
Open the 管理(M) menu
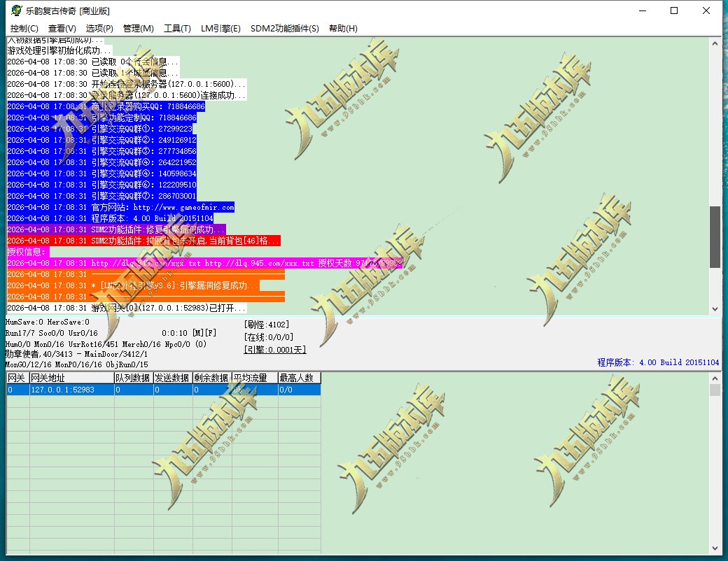(x=139, y=28)
